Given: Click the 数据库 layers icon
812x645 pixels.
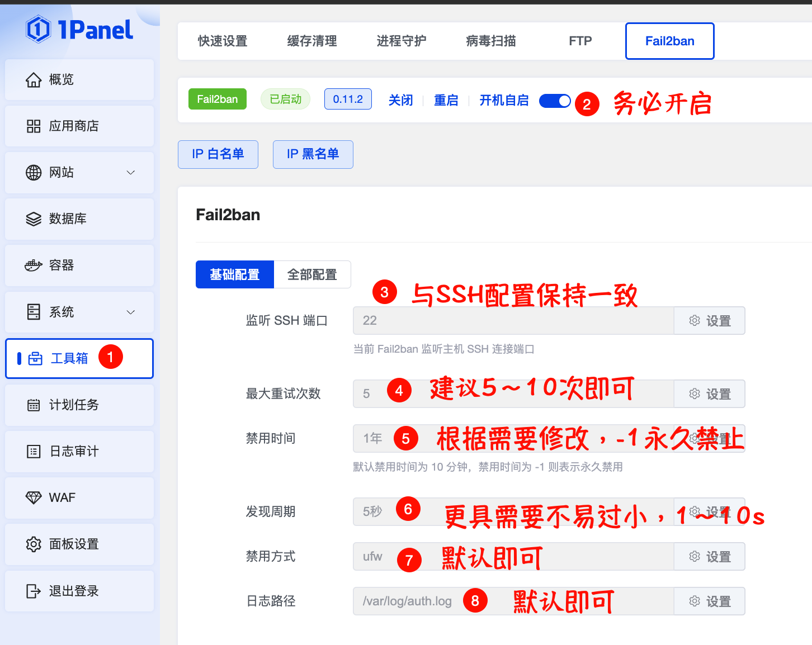Looking at the screenshot, I should 34,219.
